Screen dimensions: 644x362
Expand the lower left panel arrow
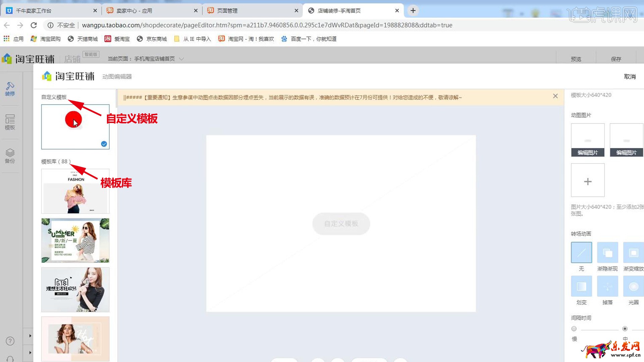pyautogui.click(x=30, y=353)
